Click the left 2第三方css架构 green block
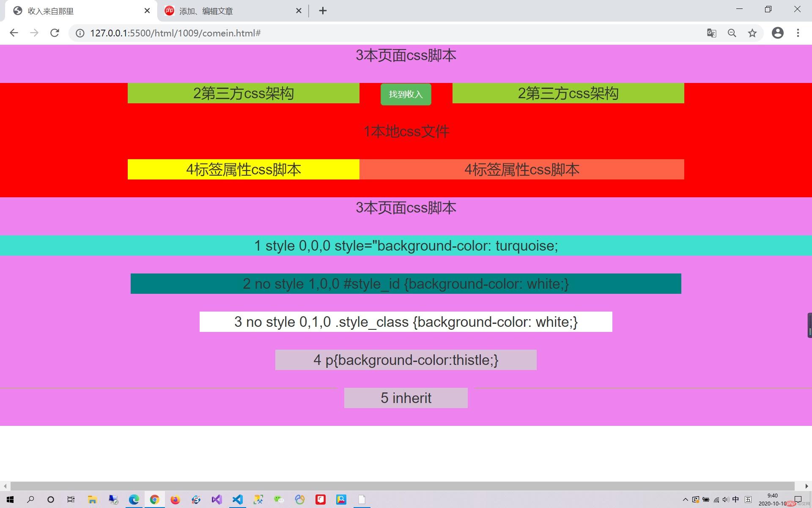Viewport: 812px width, 508px height. 244,93
